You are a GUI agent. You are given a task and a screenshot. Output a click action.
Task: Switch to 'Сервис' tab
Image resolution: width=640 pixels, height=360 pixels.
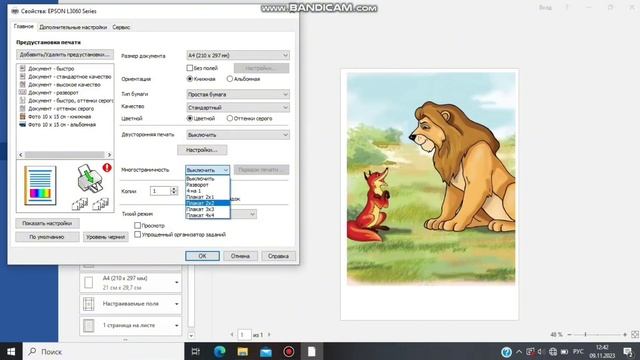(121, 27)
